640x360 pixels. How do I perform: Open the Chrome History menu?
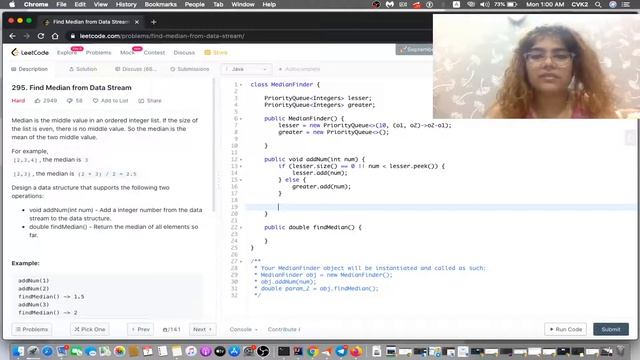pos(126,4)
